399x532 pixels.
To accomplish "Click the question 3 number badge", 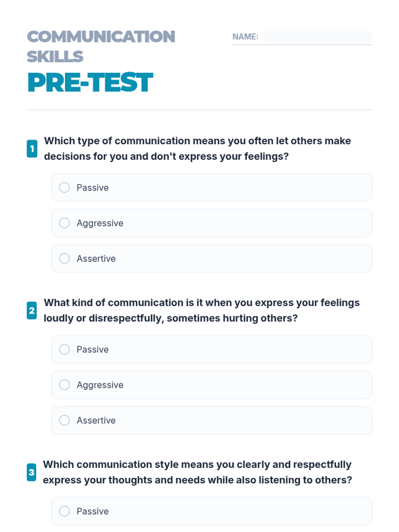I will point(32,472).
